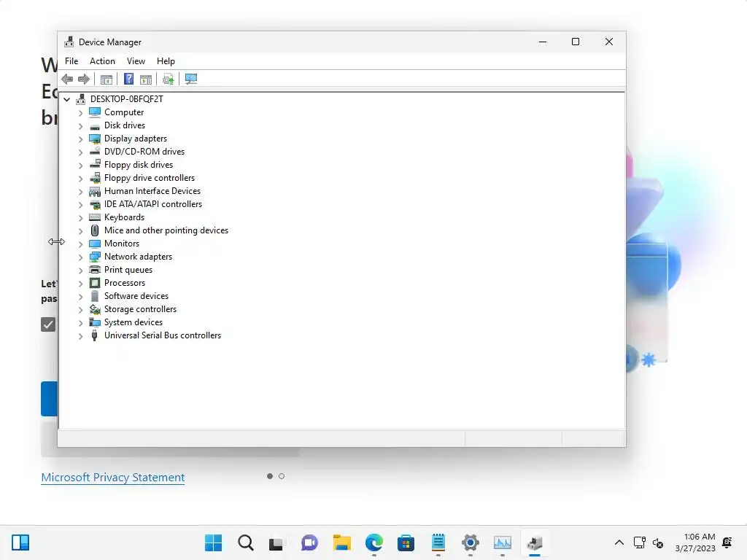The height and width of the screenshot is (560, 747).
Task: Open the Chat app in taskbar
Action: click(309, 542)
